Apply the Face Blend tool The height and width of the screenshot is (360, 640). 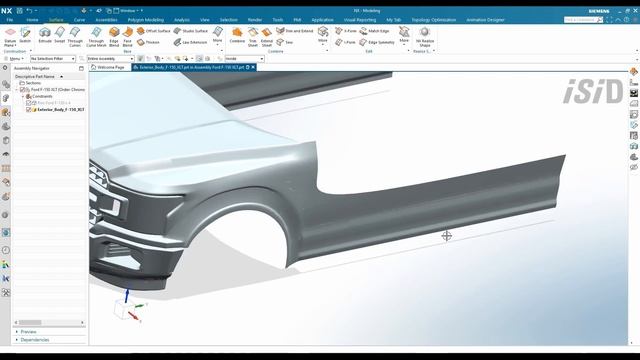pyautogui.click(x=127, y=37)
